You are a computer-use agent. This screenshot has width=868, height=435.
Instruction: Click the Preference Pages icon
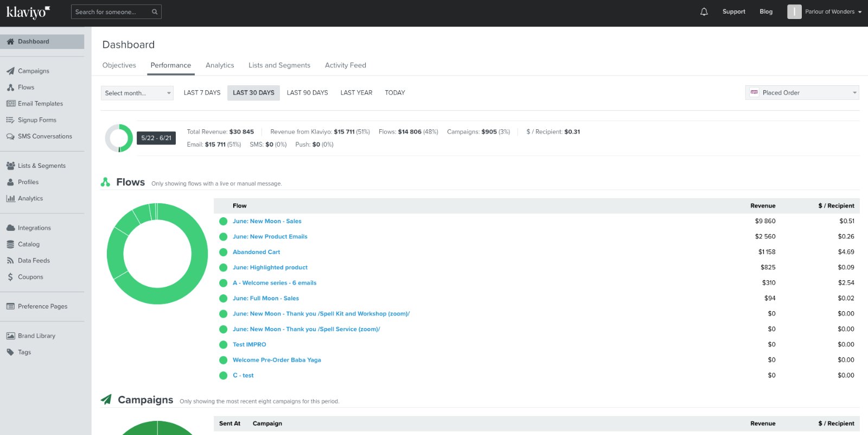[x=10, y=306]
